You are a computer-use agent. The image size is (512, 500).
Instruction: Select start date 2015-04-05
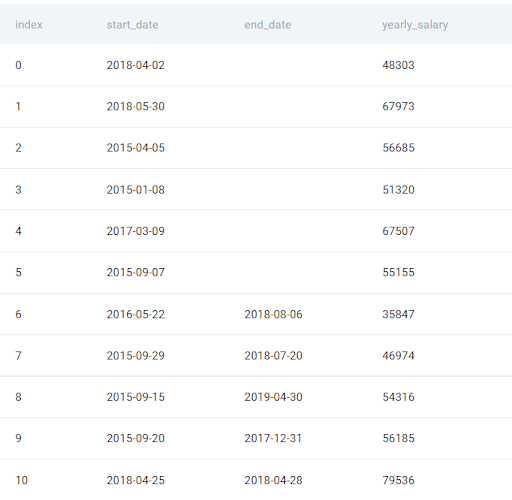point(136,148)
